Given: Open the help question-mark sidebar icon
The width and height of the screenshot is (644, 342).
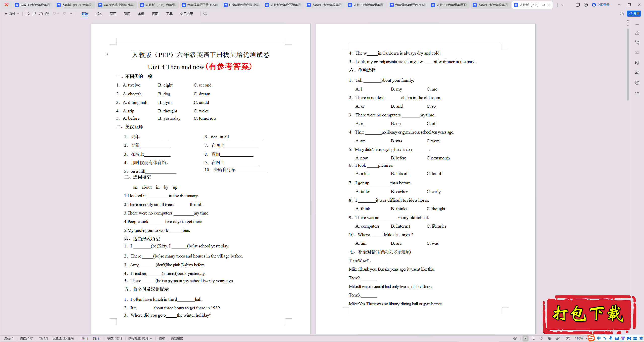Looking at the screenshot, I should (637, 83).
